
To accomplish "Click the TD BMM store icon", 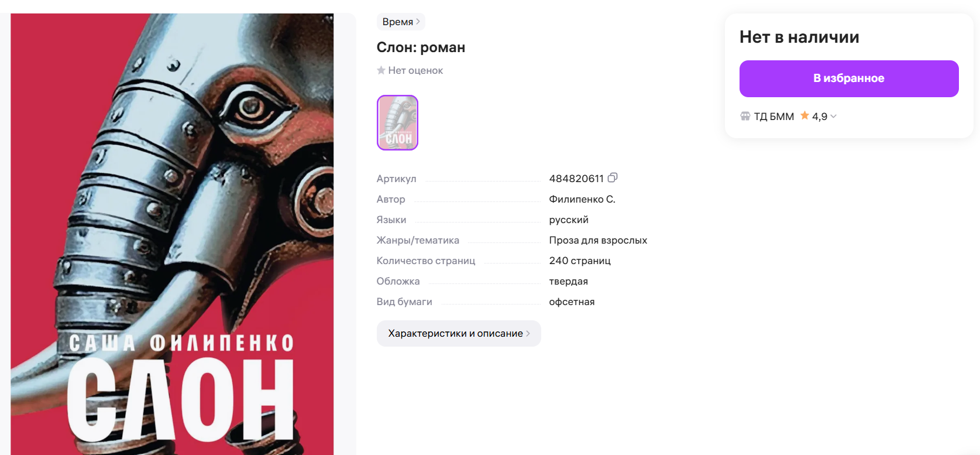I will (x=745, y=116).
